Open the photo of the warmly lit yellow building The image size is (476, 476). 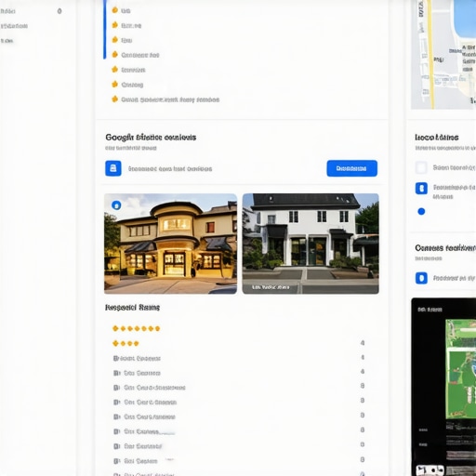pos(170,244)
